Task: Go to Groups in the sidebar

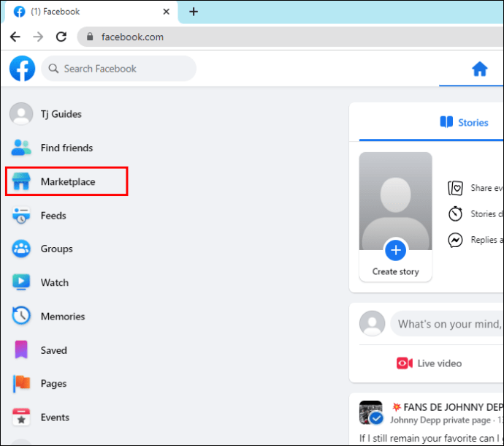Action: pyautogui.click(x=56, y=249)
